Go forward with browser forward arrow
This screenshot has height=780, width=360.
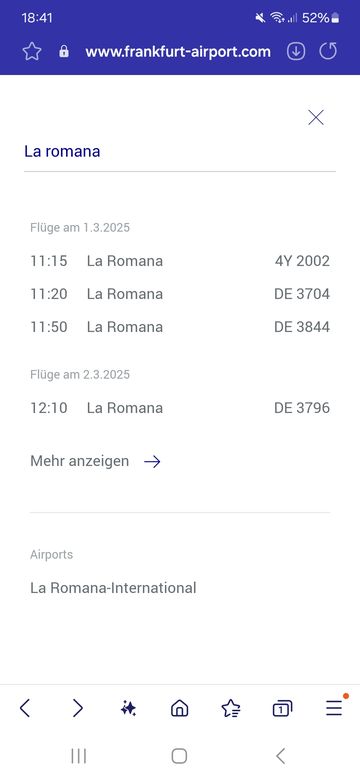(x=78, y=708)
